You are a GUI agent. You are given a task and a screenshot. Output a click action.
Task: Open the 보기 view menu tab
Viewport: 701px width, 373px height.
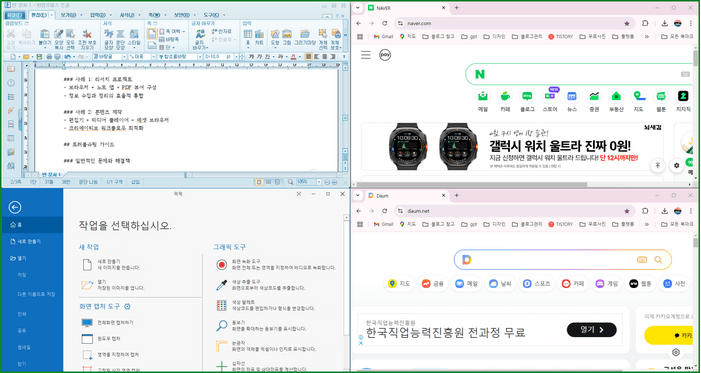coord(68,15)
